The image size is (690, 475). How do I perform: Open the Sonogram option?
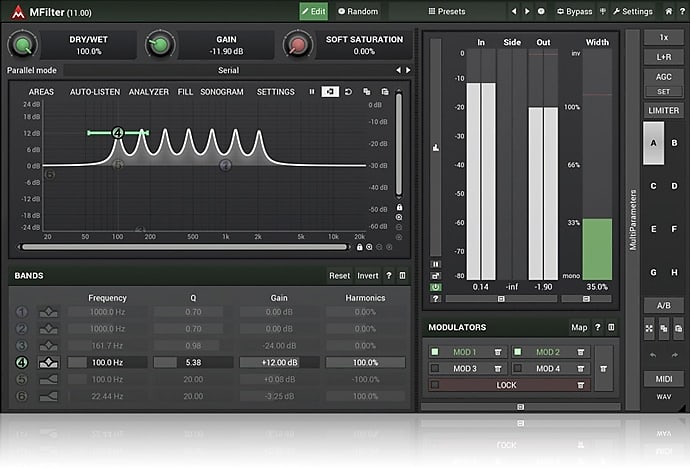[223, 92]
